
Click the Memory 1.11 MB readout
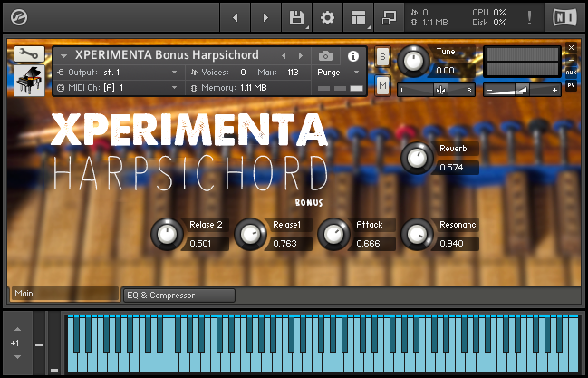pos(234,88)
